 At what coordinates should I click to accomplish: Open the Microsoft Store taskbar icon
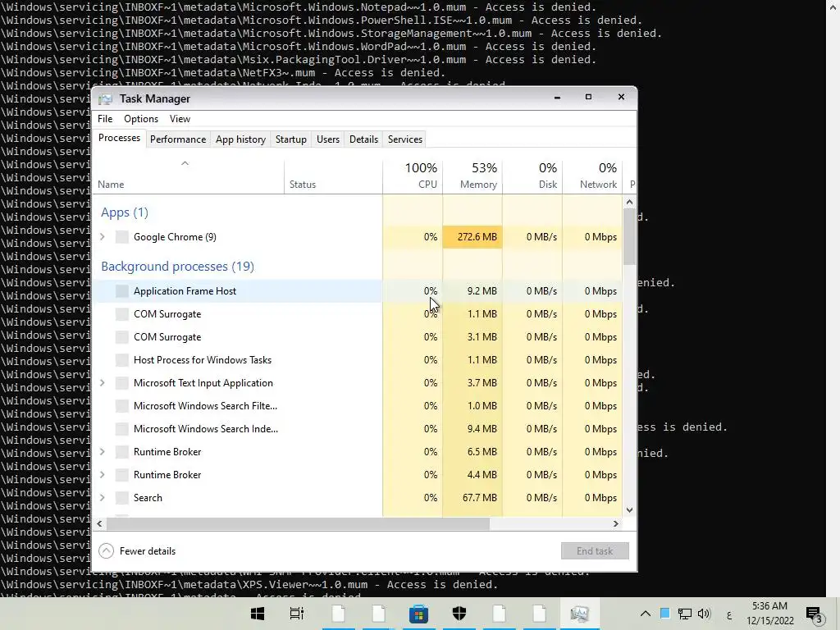click(x=418, y=614)
